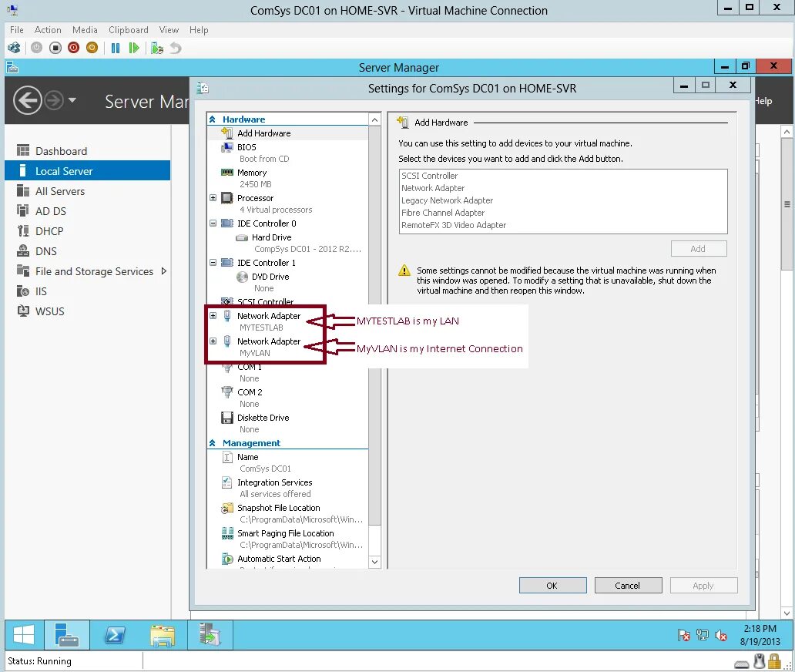Click OK in the Settings dialog
795x672 pixels.
pyautogui.click(x=552, y=585)
